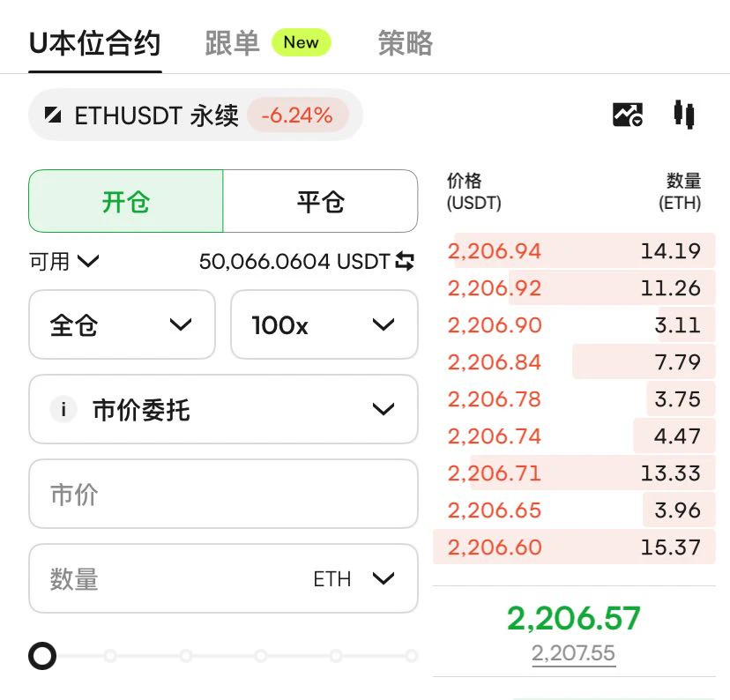The height and width of the screenshot is (700, 730).
Task: Switch to the 跟单 tab
Action: pyautogui.click(x=233, y=43)
